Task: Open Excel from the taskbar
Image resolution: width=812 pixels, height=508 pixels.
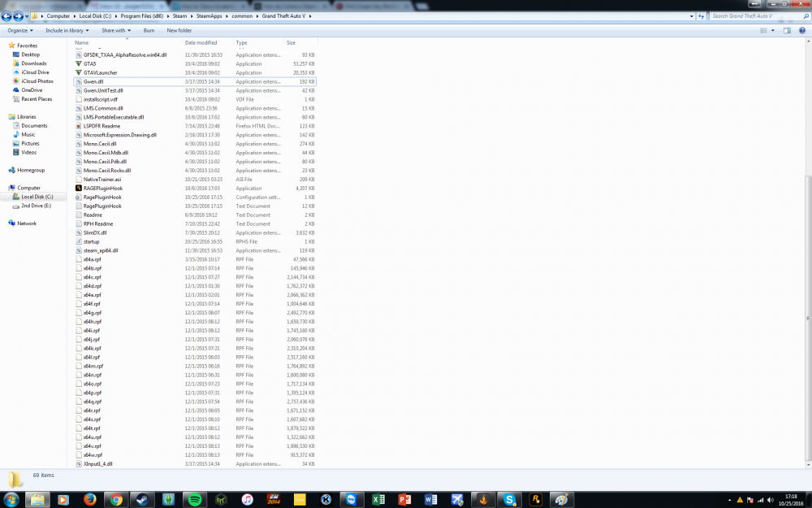Action: tap(378, 500)
